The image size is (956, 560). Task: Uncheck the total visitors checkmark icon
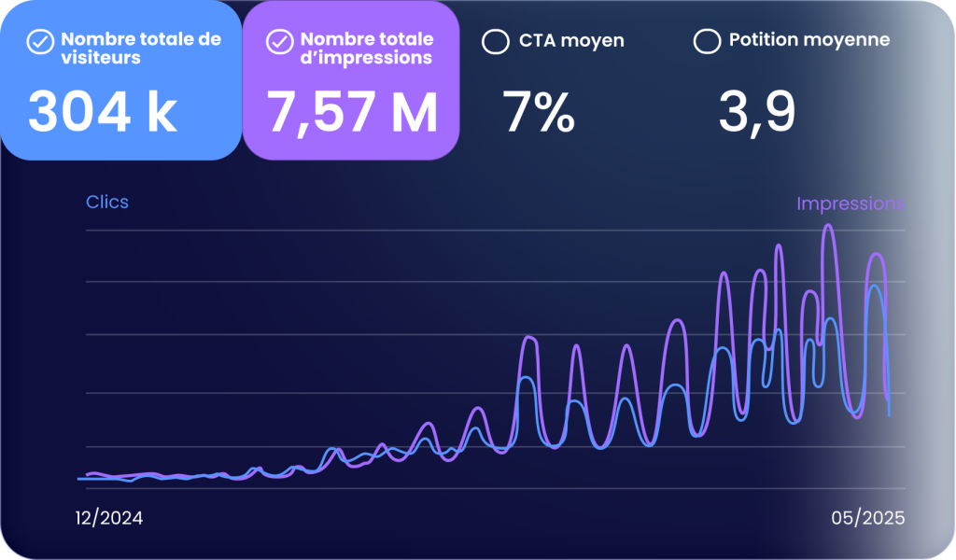[x=39, y=42]
